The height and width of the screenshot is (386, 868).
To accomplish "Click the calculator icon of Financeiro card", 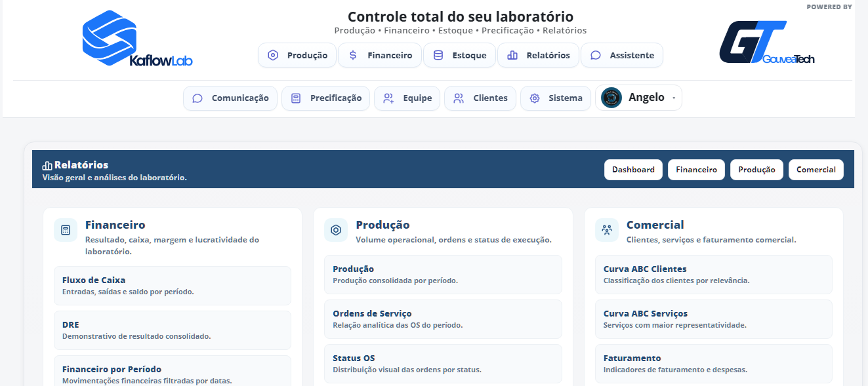I will [66, 230].
